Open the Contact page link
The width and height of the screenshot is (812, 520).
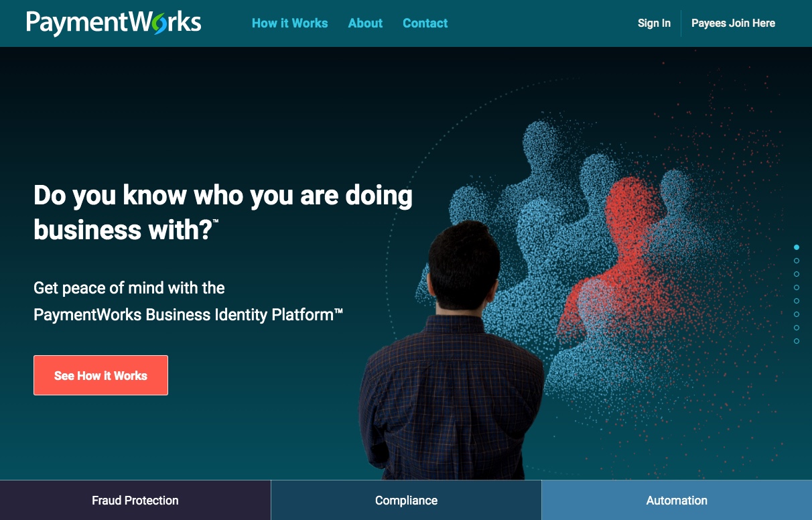tap(425, 23)
